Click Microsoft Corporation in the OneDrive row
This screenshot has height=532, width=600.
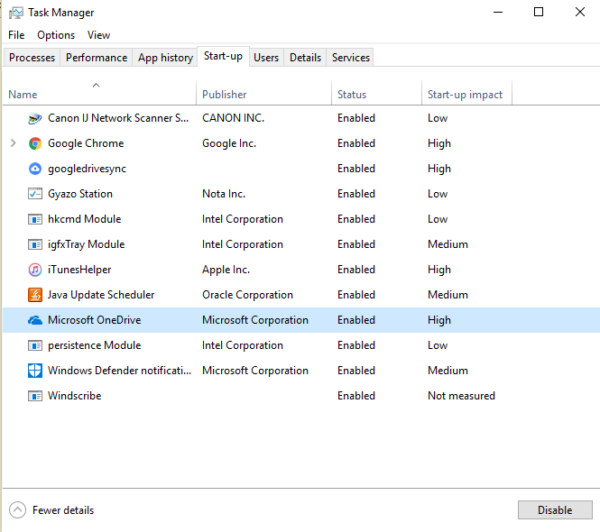coord(255,320)
